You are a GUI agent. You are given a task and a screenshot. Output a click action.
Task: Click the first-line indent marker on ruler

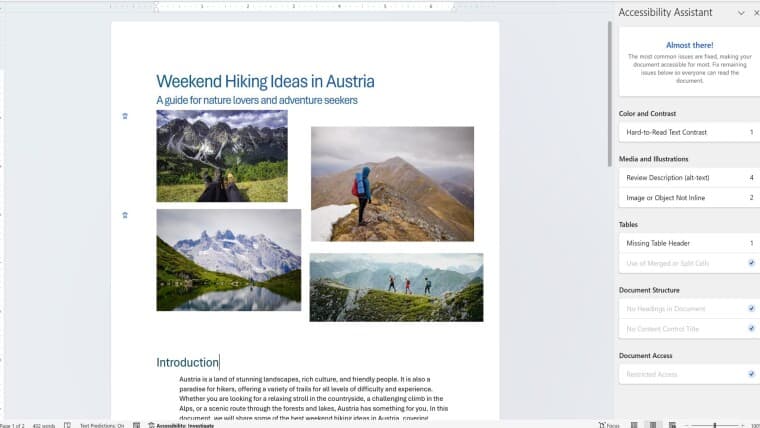tap(156, 3)
